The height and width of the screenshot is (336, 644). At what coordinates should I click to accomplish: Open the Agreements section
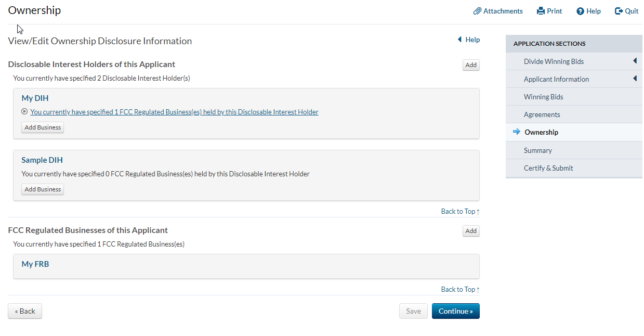[542, 114]
